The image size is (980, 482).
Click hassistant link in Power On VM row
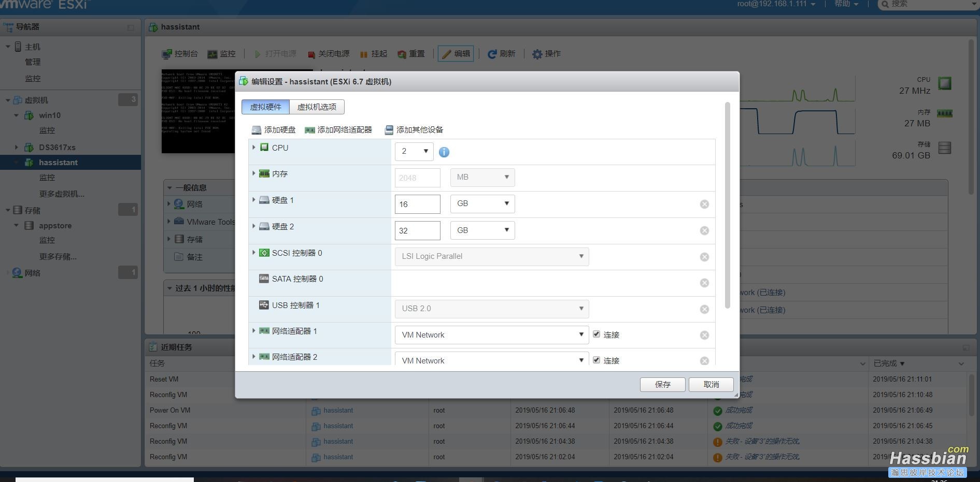tap(338, 411)
